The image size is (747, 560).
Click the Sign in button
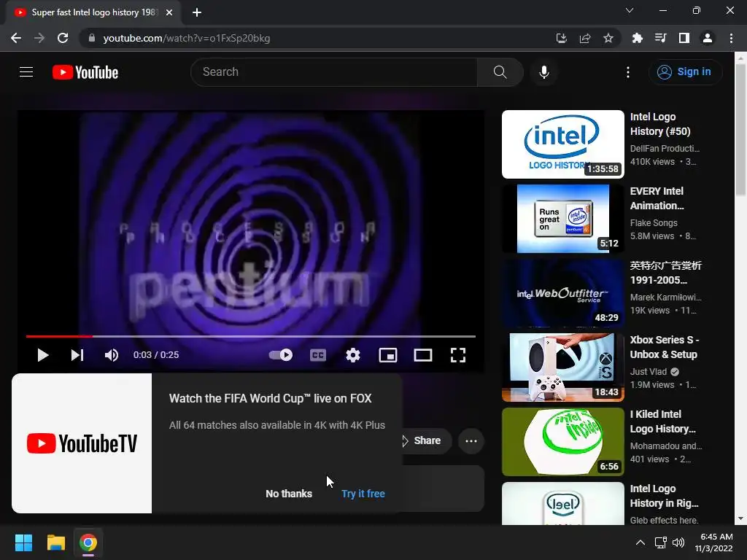point(685,72)
